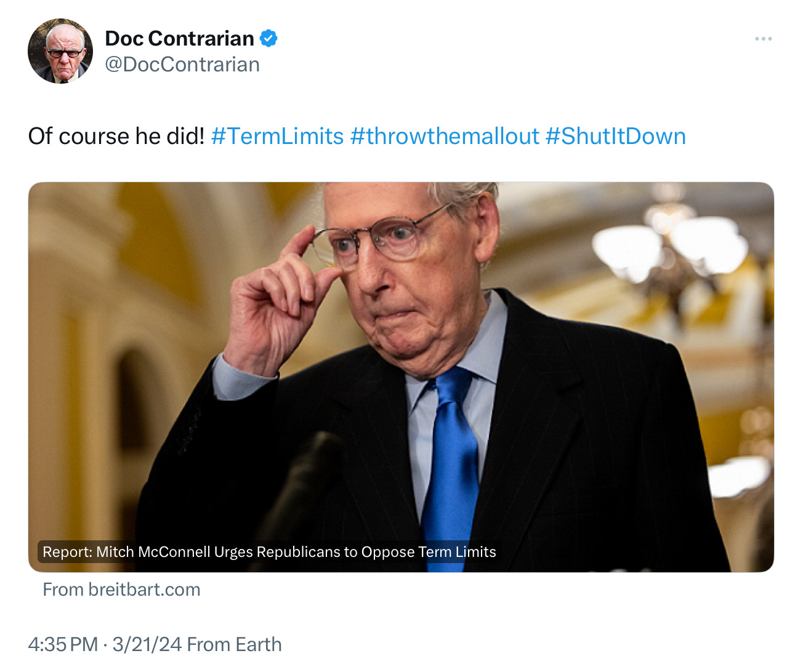Image resolution: width=803 pixels, height=672 pixels.
Task: Click the 3/21/24 post date
Action: tap(147, 644)
